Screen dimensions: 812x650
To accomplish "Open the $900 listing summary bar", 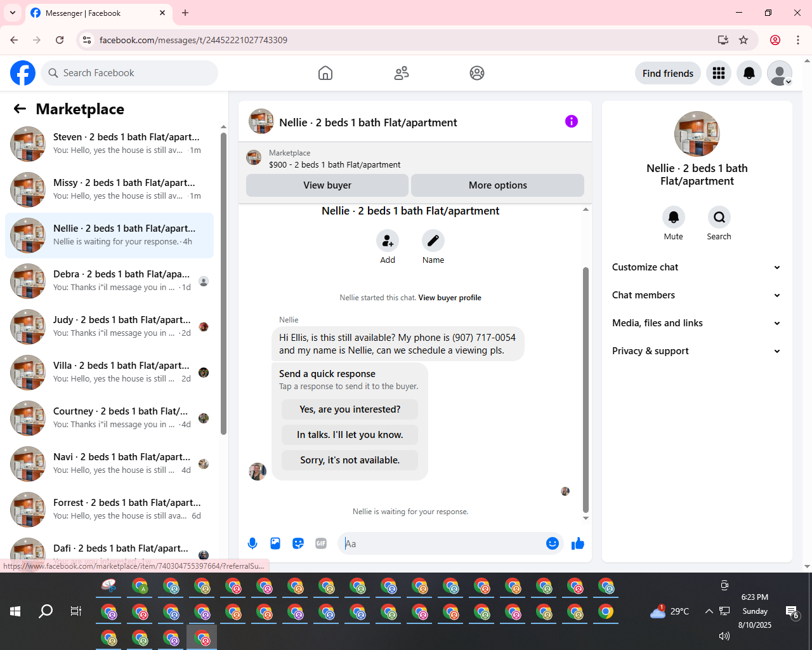I will point(415,159).
